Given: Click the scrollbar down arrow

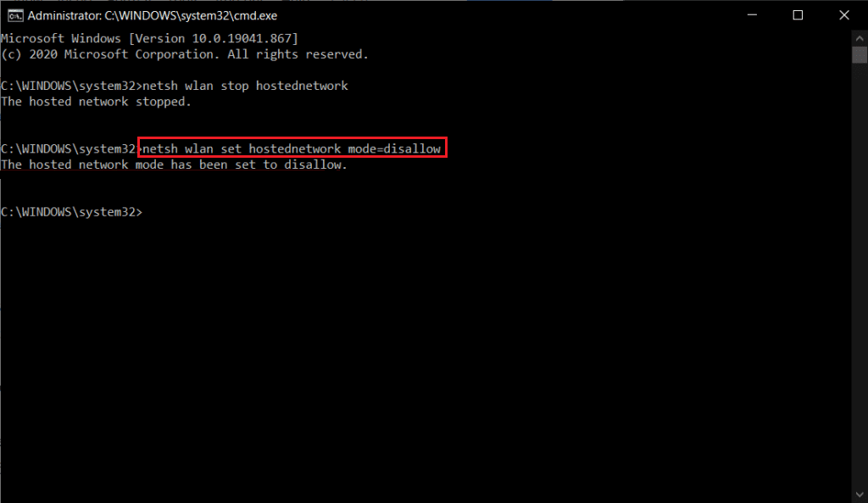Looking at the screenshot, I should (860, 495).
